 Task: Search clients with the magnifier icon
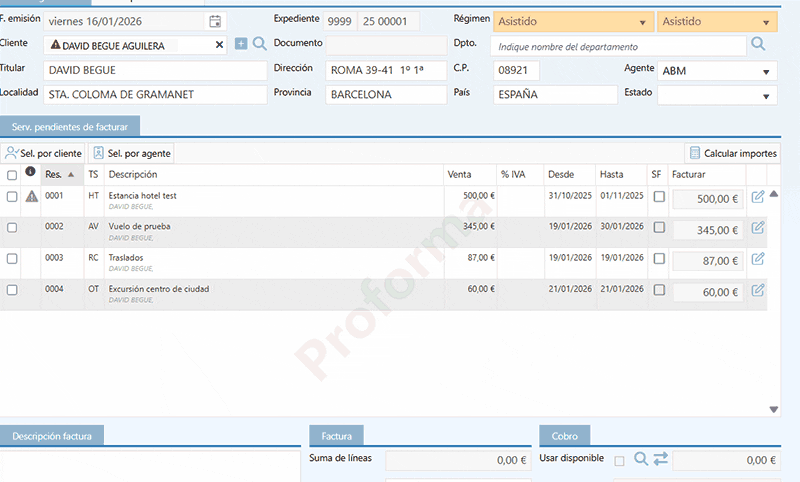click(x=260, y=44)
